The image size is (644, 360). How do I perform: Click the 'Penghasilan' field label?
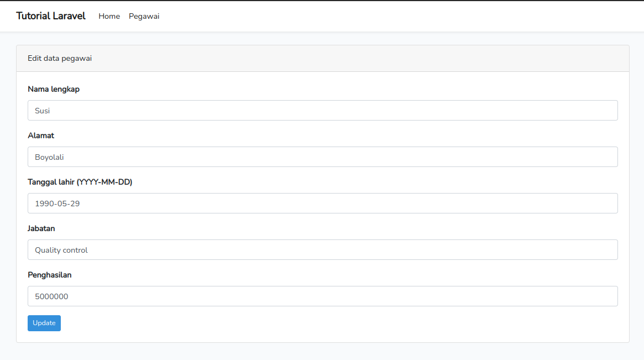coord(50,275)
